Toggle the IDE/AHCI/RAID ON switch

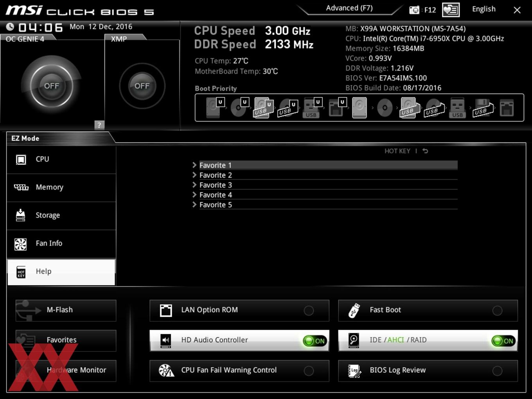coord(503,341)
